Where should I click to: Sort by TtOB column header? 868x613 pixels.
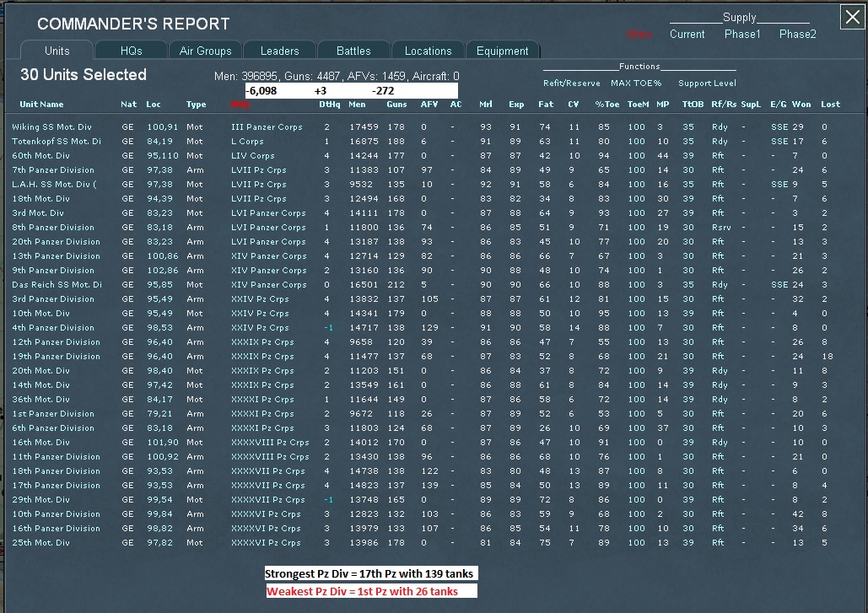click(x=693, y=104)
